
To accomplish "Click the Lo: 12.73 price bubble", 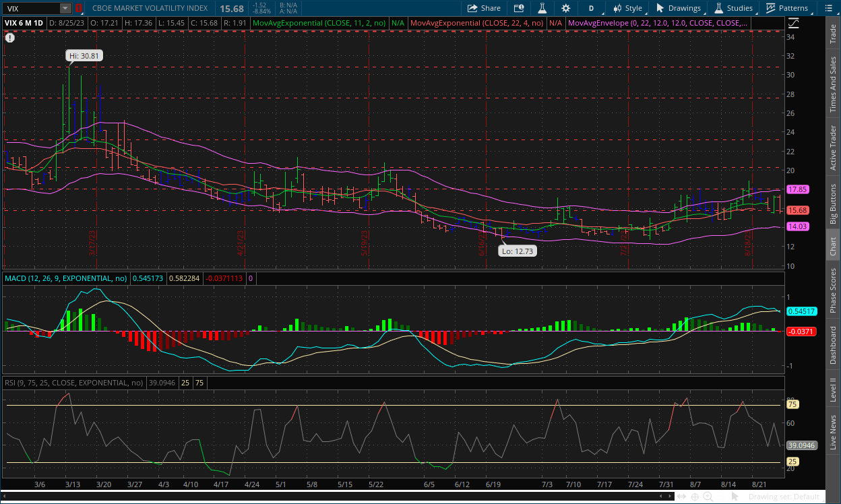I will (x=517, y=251).
